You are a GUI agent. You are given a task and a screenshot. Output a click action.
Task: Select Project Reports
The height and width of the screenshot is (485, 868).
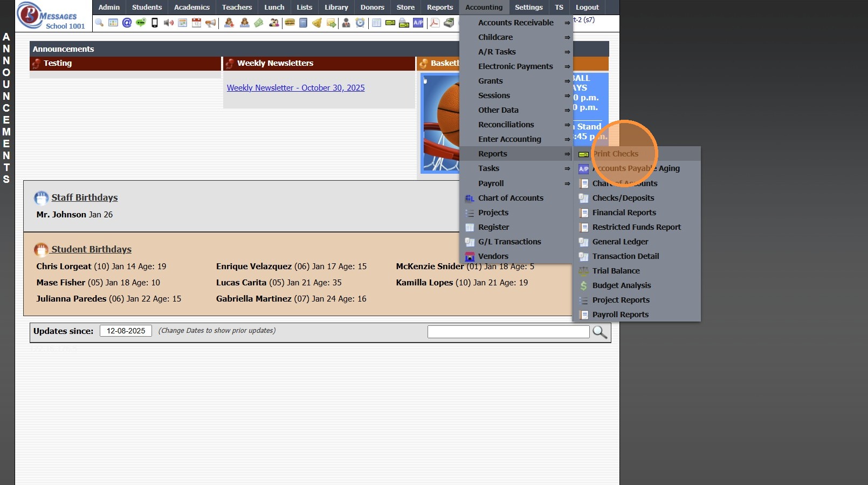coord(636,300)
